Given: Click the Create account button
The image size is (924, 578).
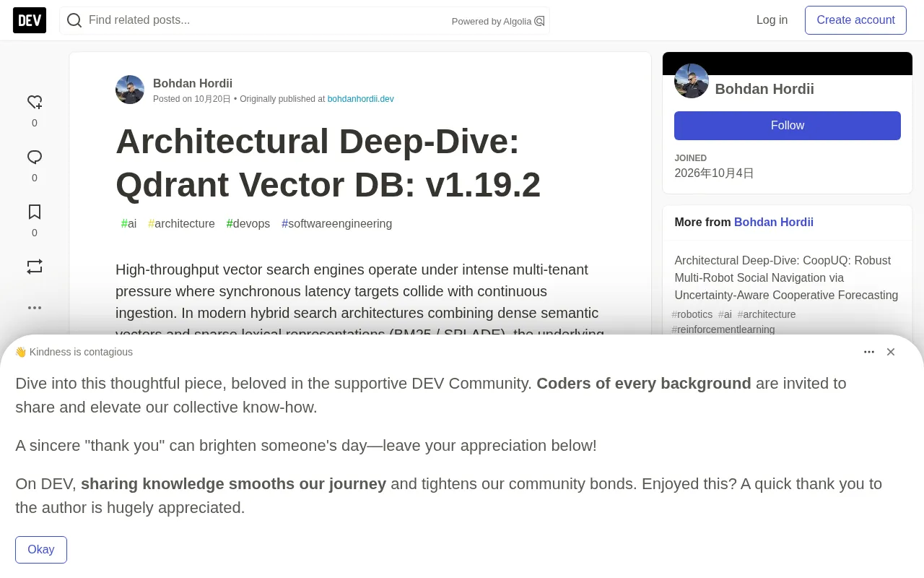Looking at the screenshot, I should click(x=855, y=20).
